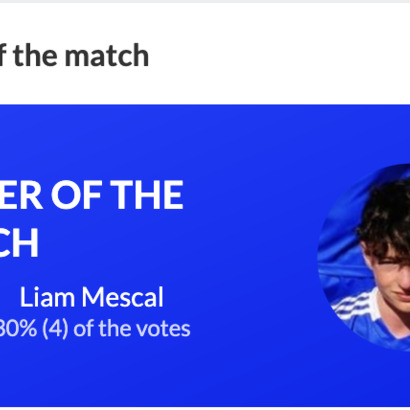Click the white header card area
The width and height of the screenshot is (410, 410).
pos(205,53)
